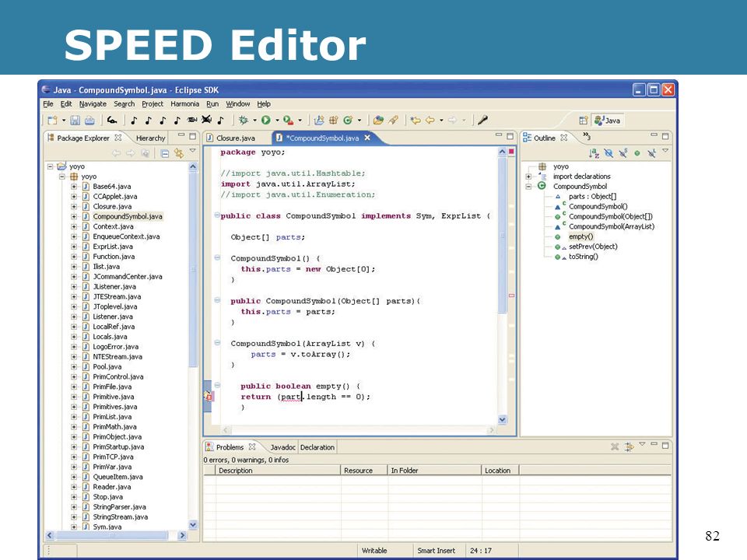Open the Navigate menu
The height and width of the screenshot is (560, 747).
[x=93, y=103]
